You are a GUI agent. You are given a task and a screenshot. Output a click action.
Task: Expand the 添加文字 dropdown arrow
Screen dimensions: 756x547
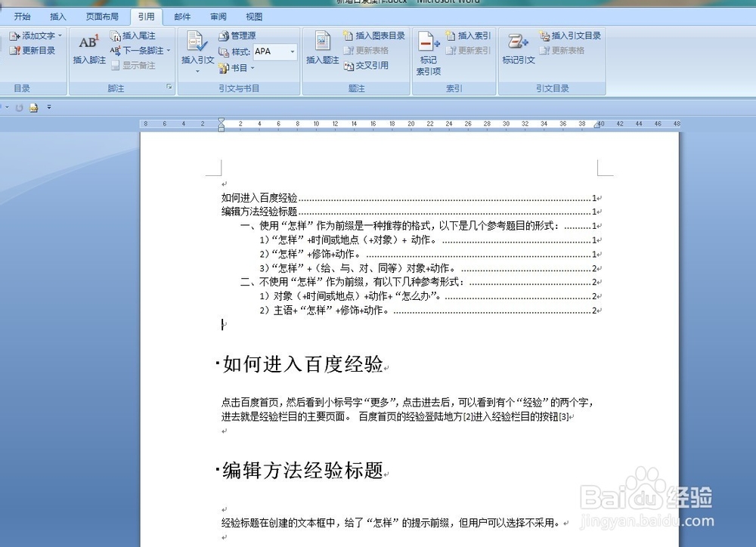click(x=60, y=36)
